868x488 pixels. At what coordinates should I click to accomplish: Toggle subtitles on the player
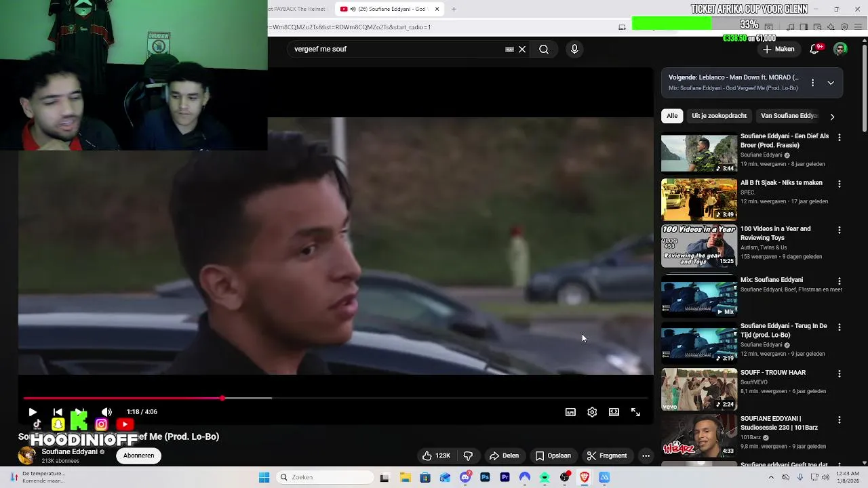pos(570,412)
